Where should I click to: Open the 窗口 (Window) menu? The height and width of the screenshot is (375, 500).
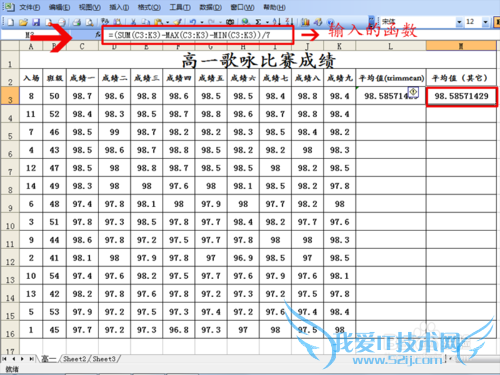point(242,7)
